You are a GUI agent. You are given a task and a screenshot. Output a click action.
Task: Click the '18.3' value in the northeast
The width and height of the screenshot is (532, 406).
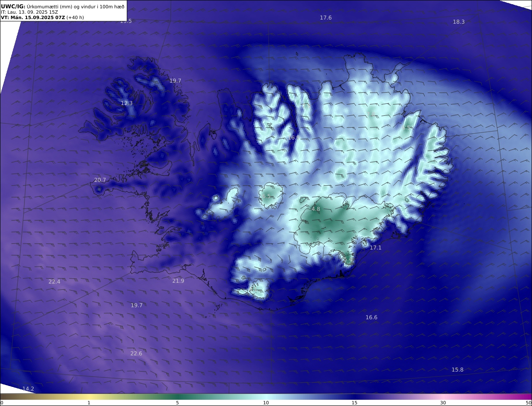tap(459, 22)
